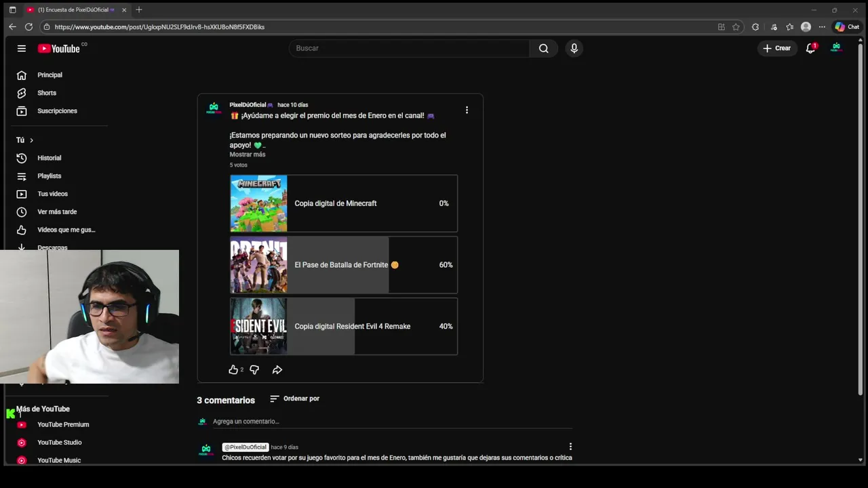The width and height of the screenshot is (868, 488).
Task: Open YouTube Studio link
Action: click(60, 443)
